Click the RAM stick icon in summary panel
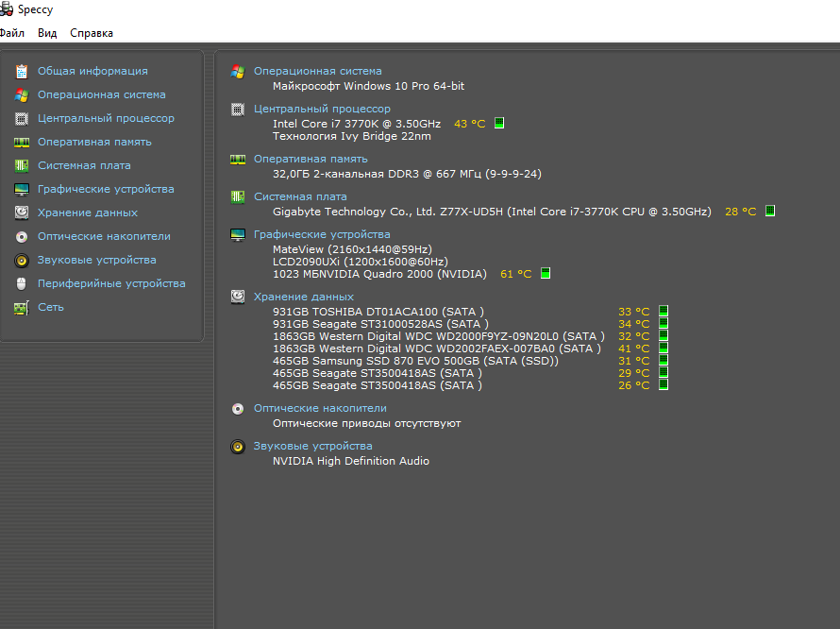Image resolution: width=840 pixels, height=629 pixels. 238,160
